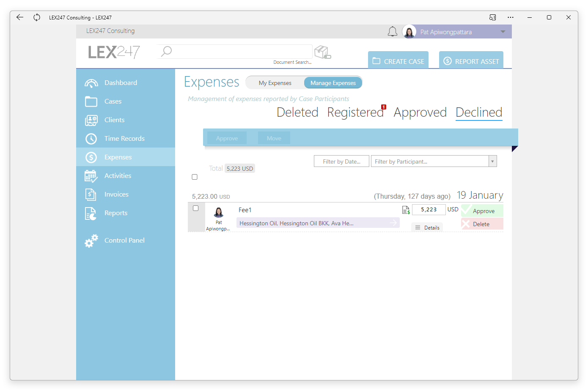Click the asset box icon beside search
Viewport: 588px width, 391px height.
click(323, 52)
